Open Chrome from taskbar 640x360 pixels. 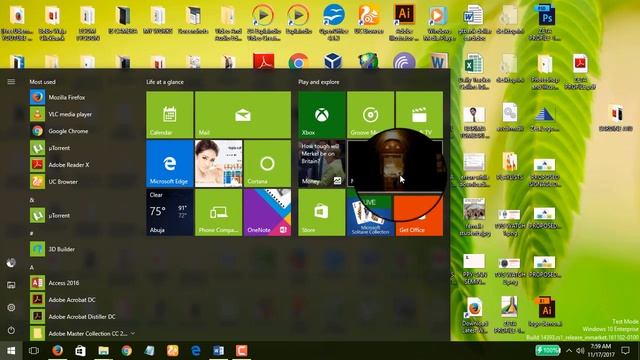127,351
